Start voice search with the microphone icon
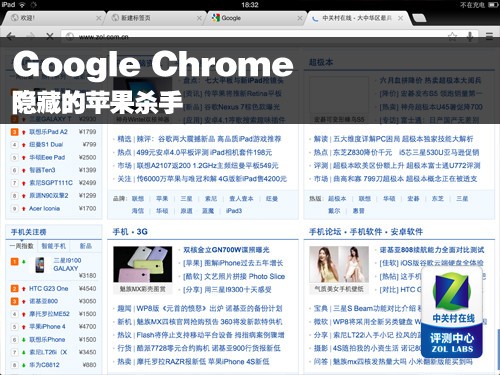The height and width of the screenshot is (375, 500). (470, 36)
